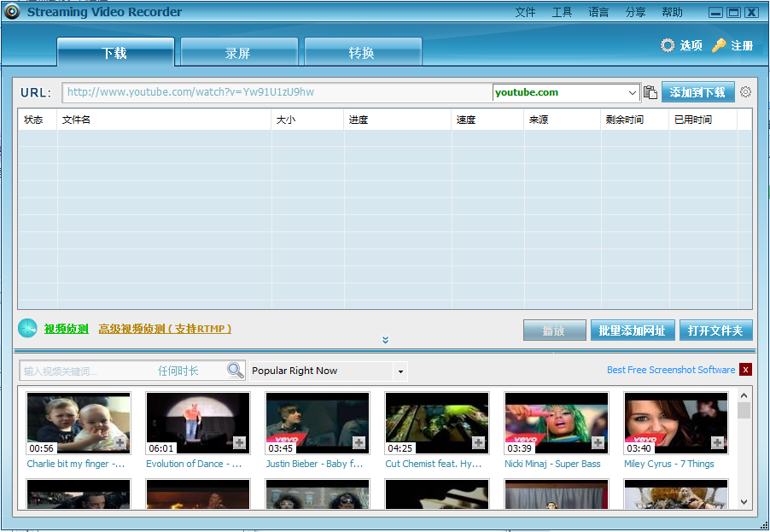
Task: Click the 选项 gear icon
Action: tap(668, 45)
